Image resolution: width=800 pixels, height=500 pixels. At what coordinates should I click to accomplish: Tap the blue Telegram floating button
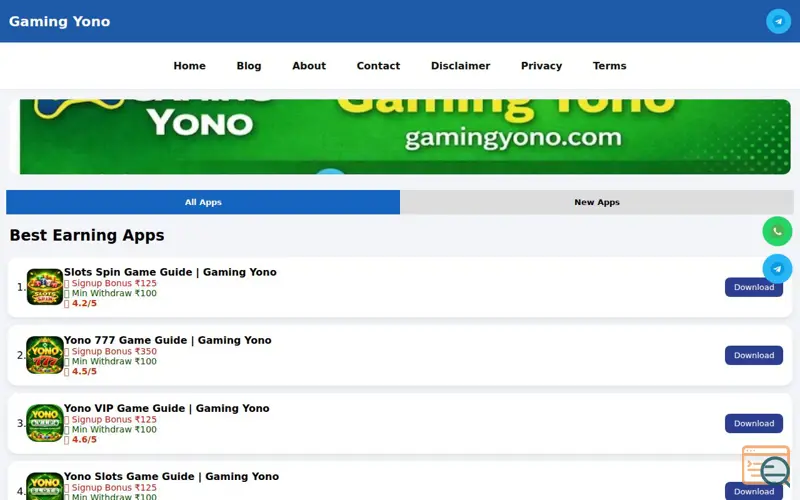[777, 268]
